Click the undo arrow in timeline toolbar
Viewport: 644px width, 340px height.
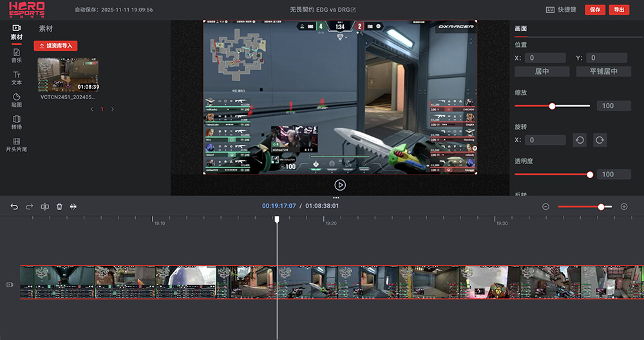14,207
